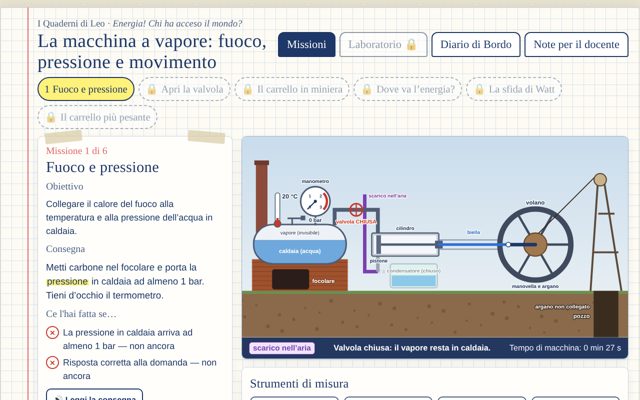Click the Strumenti di misura heading
This screenshot has width=640, height=400.
coord(299,384)
